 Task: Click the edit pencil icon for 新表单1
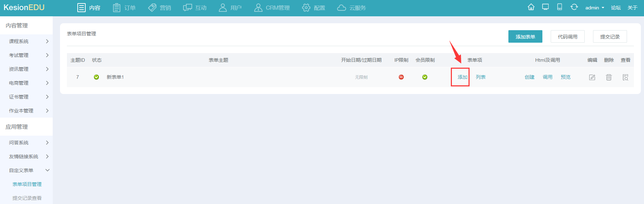pyautogui.click(x=592, y=77)
